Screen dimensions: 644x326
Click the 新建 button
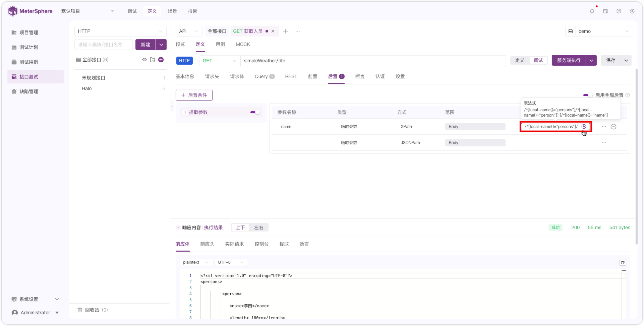point(145,45)
